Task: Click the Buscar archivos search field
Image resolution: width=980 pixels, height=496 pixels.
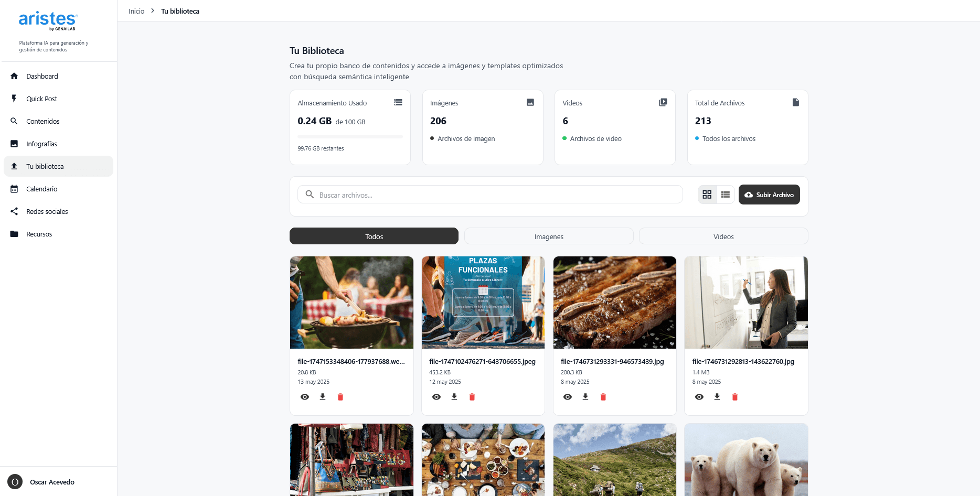Action: pos(493,195)
